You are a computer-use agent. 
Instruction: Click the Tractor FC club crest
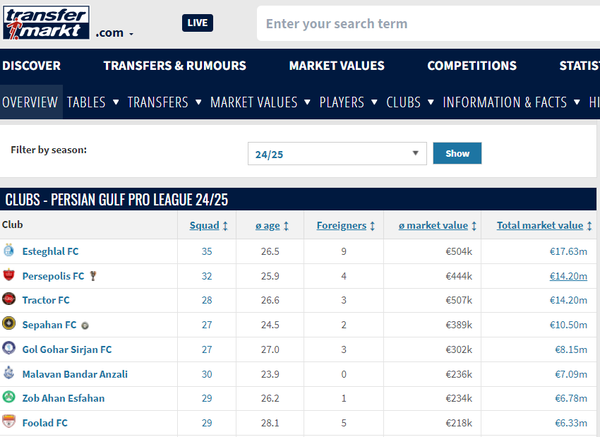tap(9, 300)
